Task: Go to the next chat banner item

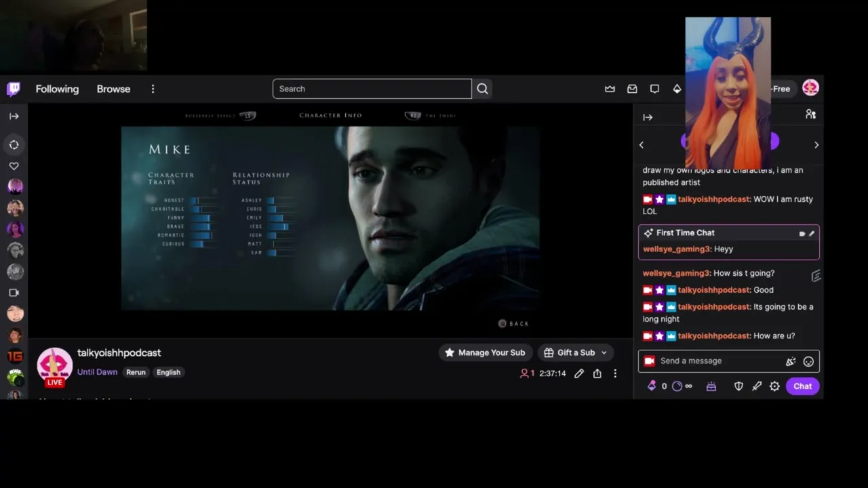Action: click(x=816, y=144)
